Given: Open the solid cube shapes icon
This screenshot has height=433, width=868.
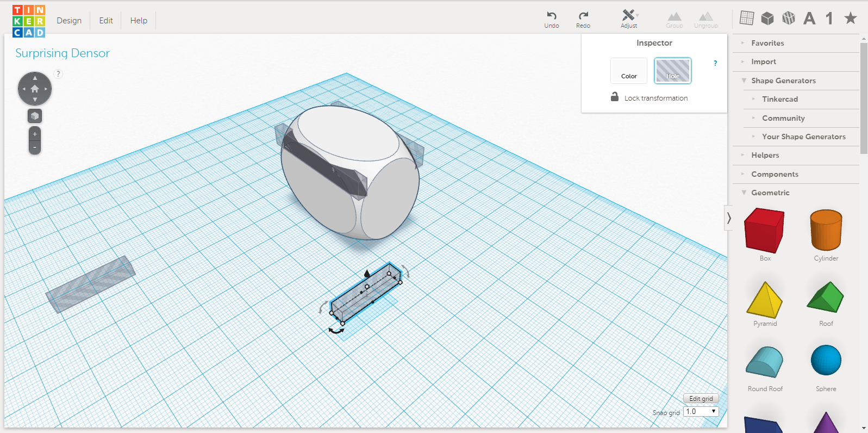Looking at the screenshot, I should click(767, 18).
